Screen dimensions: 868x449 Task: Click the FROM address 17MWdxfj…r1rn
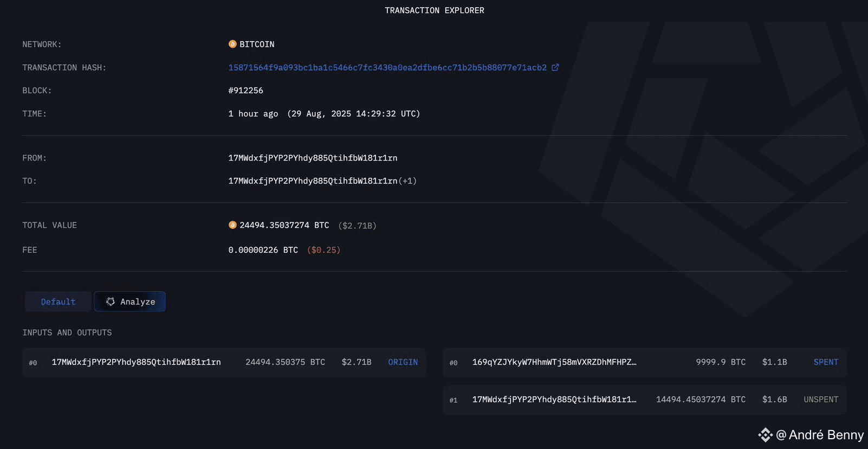point(313,158)
